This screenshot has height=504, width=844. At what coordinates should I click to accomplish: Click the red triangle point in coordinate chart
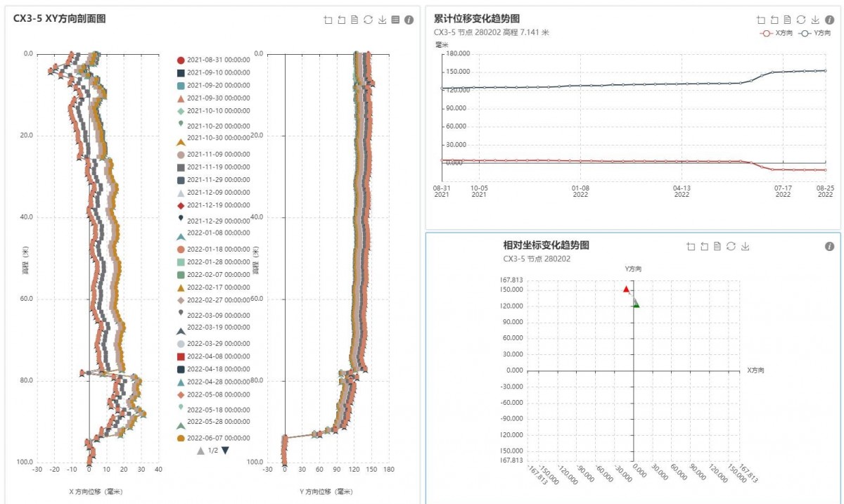point(626,289)
